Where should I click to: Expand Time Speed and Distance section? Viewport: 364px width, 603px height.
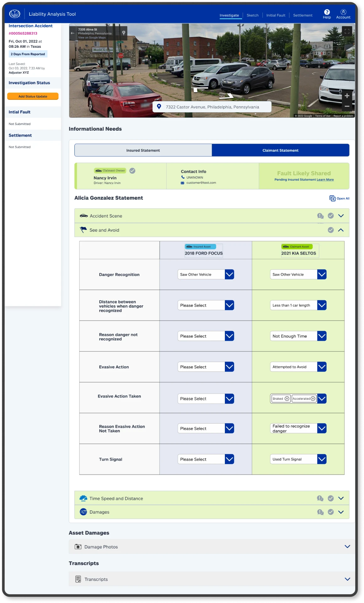tap(341, 498)
